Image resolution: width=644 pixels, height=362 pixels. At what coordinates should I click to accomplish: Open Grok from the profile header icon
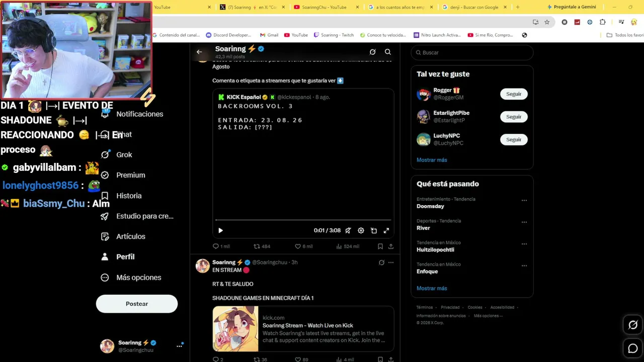tap(372, 52)
